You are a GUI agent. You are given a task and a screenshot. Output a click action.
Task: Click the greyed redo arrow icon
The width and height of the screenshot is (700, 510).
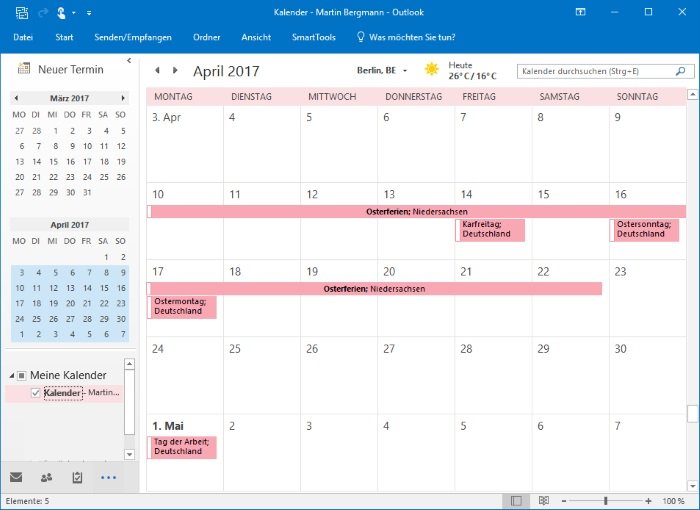43,13
